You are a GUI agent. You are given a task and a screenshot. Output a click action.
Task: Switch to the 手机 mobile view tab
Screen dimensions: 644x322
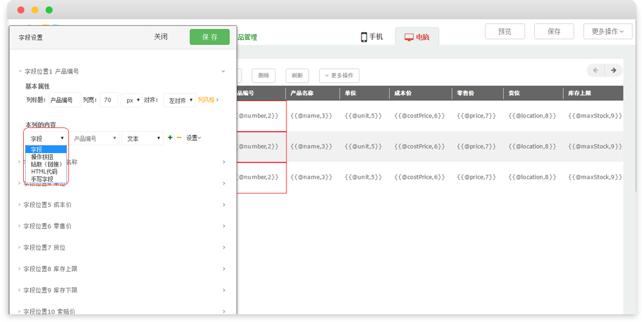372,37
